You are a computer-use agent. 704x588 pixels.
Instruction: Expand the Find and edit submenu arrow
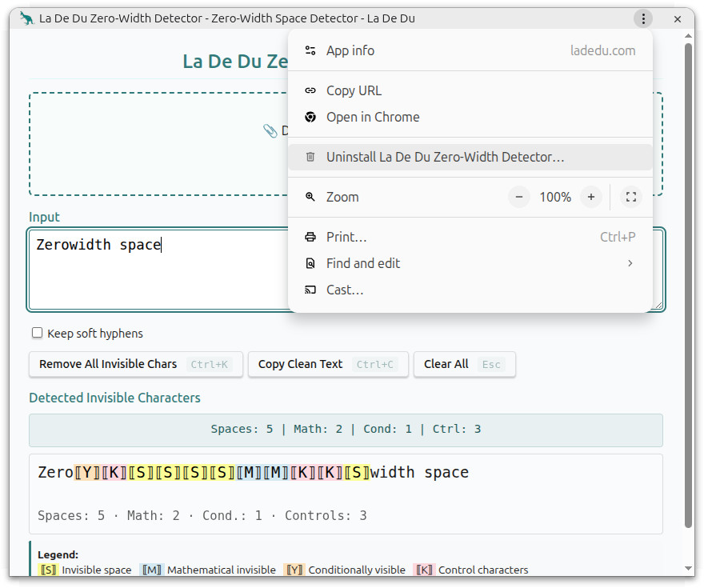pos(630,263)
